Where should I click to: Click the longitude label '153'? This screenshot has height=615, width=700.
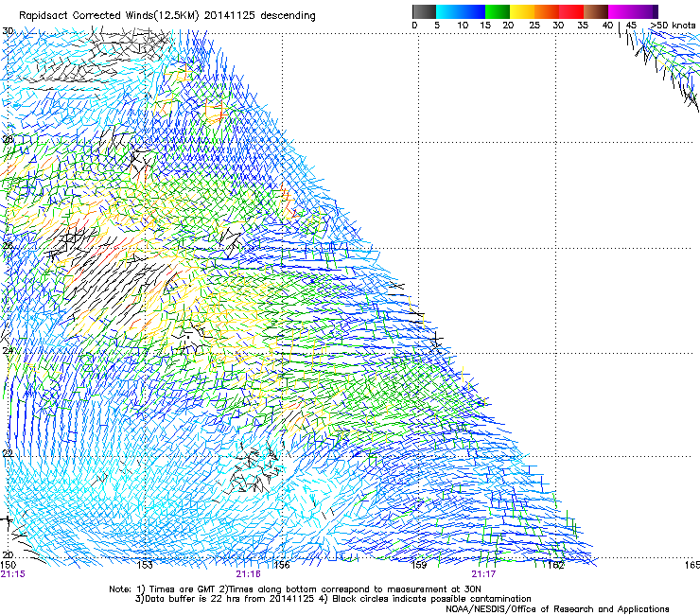pos(144,565)
